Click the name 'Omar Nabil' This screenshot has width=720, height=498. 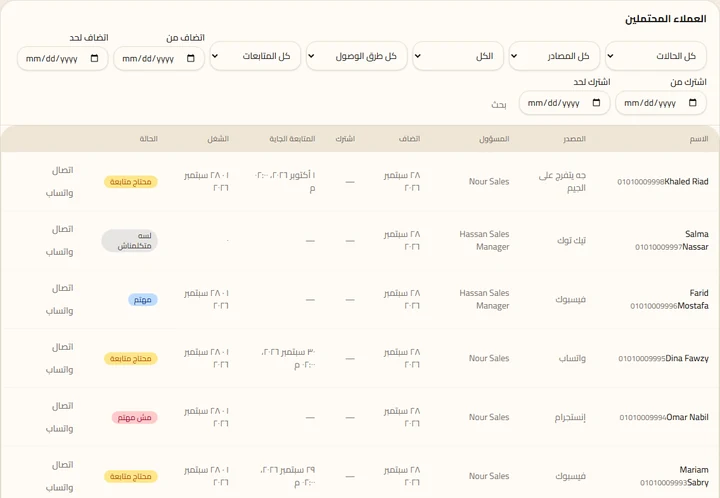click(x=687, y=417)
